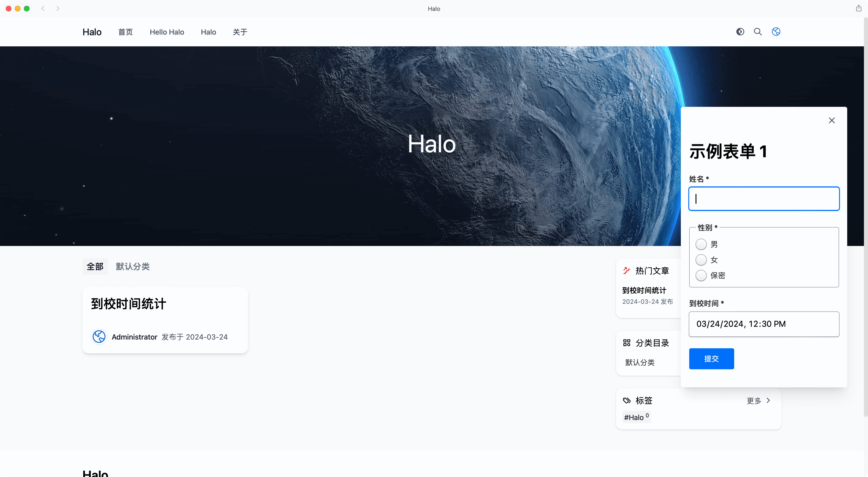Viewport: 868px width, 477px height.
Task: Expand the 更多 tags section
Action: point(758,400)
